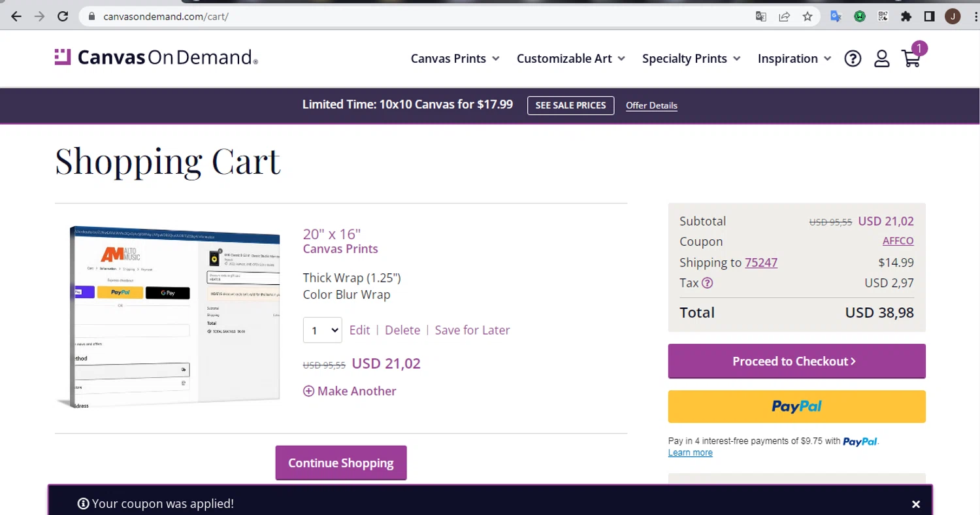The image size is (980, 515).
Task: Expand the Specialty Prints menu
Action: pyautogui.click(x=691, y=59)
